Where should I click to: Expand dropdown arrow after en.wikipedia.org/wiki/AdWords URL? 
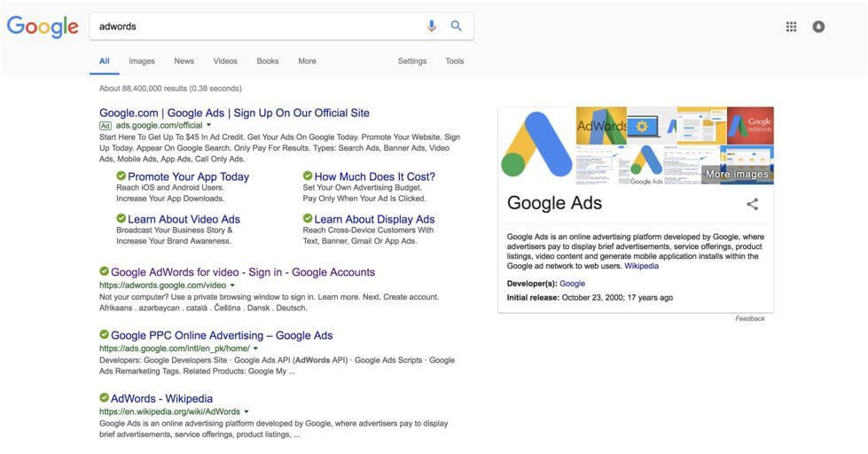(x=246, y=411)
